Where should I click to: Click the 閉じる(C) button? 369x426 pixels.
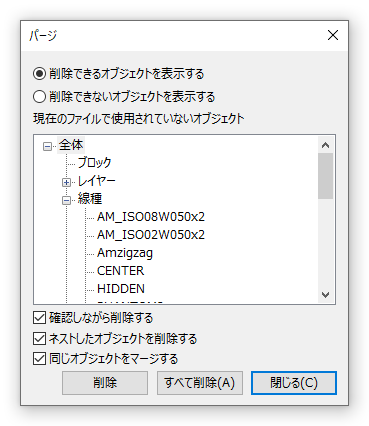[x=294, y=383]
